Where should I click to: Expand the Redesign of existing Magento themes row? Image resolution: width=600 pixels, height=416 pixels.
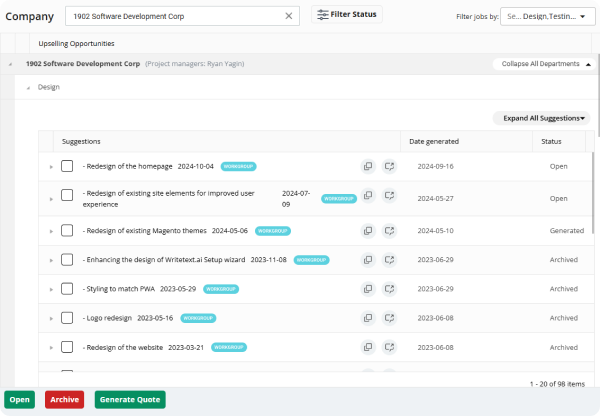click(51, 231)
